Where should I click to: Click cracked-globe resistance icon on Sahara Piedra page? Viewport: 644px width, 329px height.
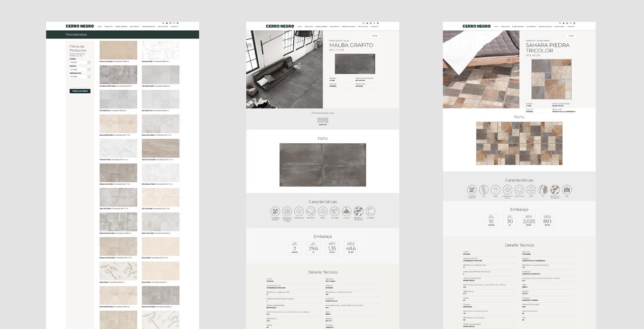point(555,190)
